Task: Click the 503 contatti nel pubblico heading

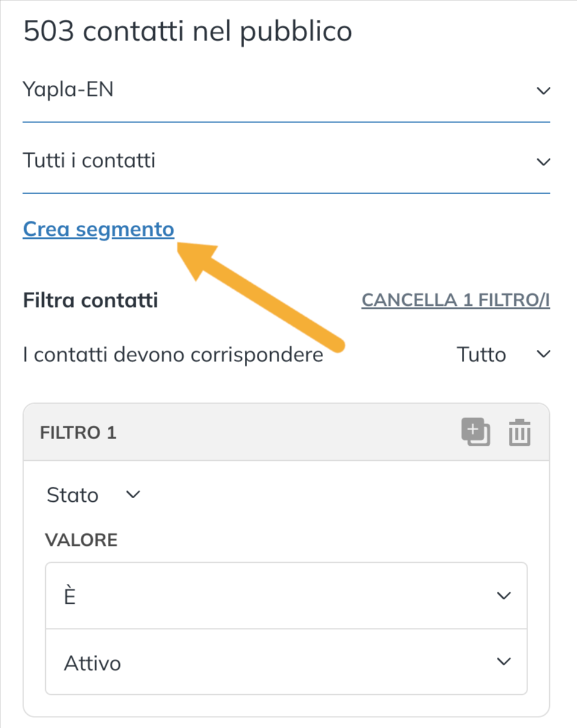Action: [x=188, y=31]
